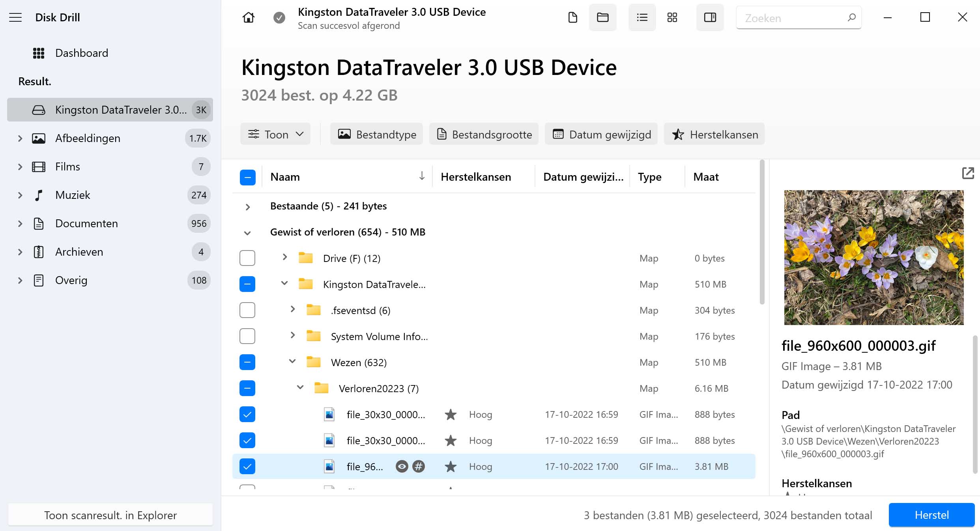Viewport: 980px width, 531px height.
Task: Click the Films filmstrip icon
Action: coord(39,166)
